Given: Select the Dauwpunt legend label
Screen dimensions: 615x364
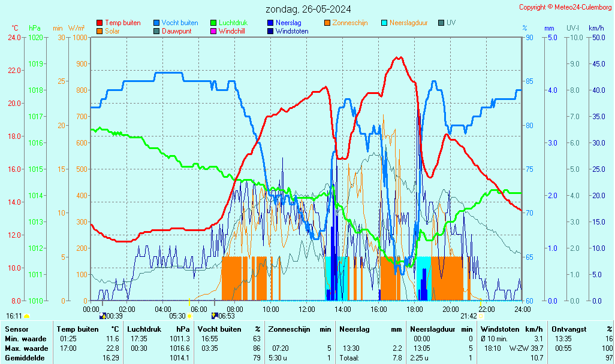Looking at the screenshot, I should tap(177, 31).
